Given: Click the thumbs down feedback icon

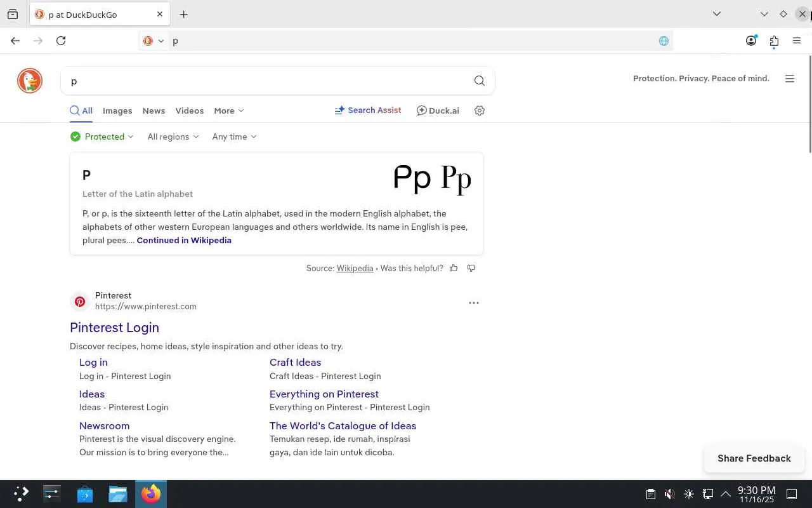Looking at the screenshot, I should pos(471,268).
